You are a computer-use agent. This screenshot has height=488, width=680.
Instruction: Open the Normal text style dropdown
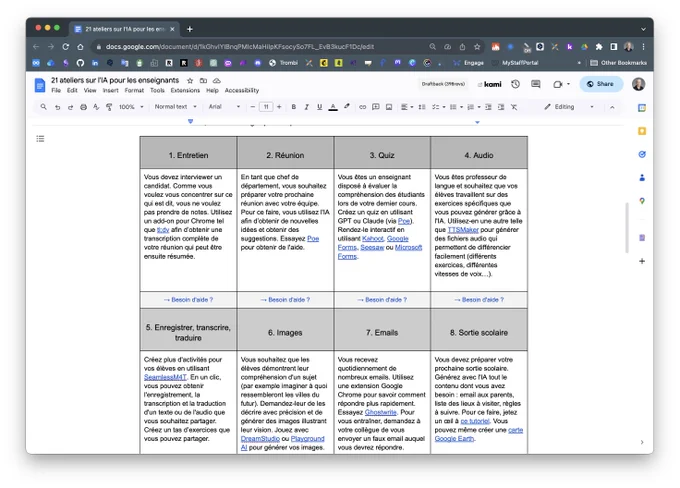click(x=175, y=107)
